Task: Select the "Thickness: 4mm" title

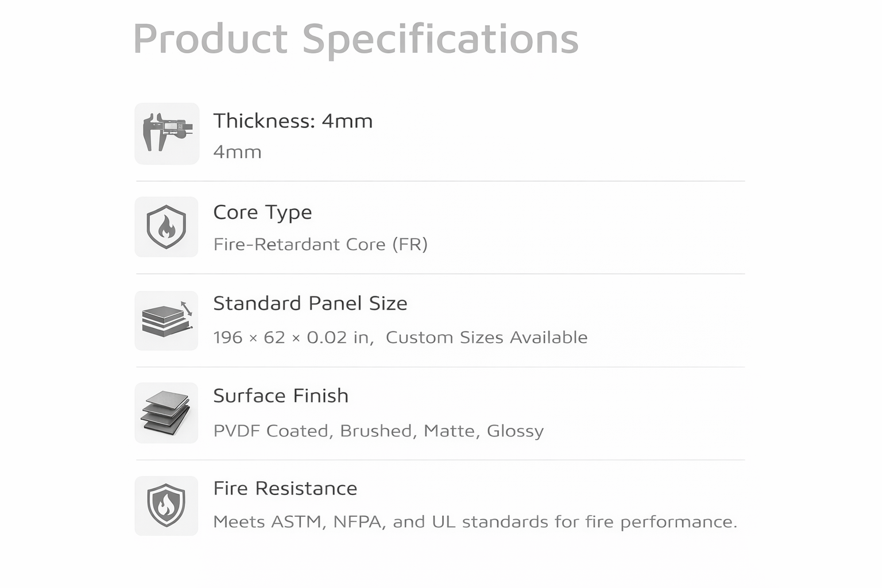Action: click(293, 121)
